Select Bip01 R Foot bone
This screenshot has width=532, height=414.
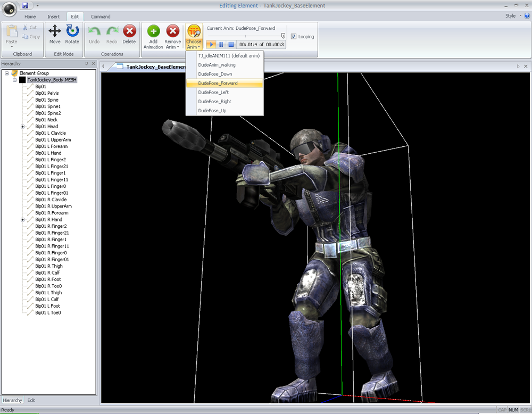tap(48, 279)
